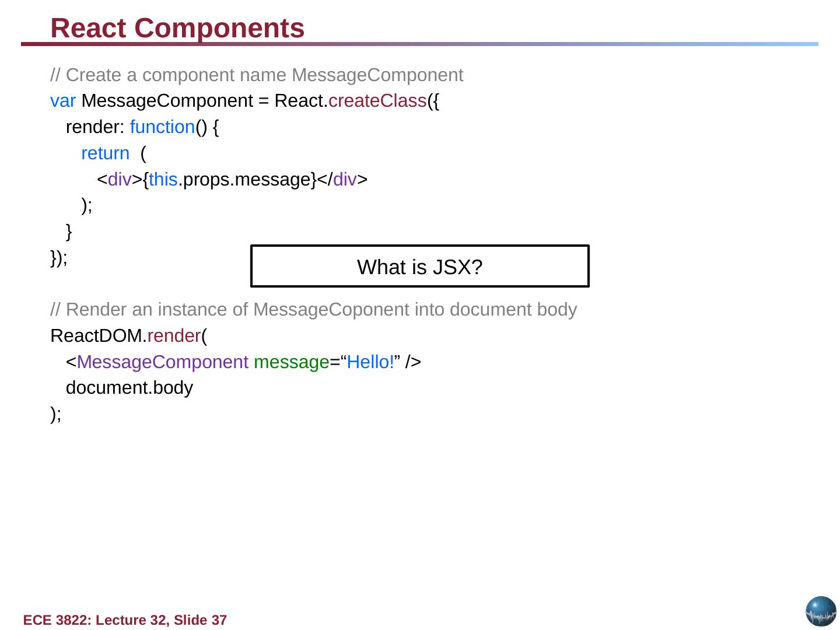Click the "this" keyword in the JSX
Screen dimensions: 840x630
pos(163,180)
